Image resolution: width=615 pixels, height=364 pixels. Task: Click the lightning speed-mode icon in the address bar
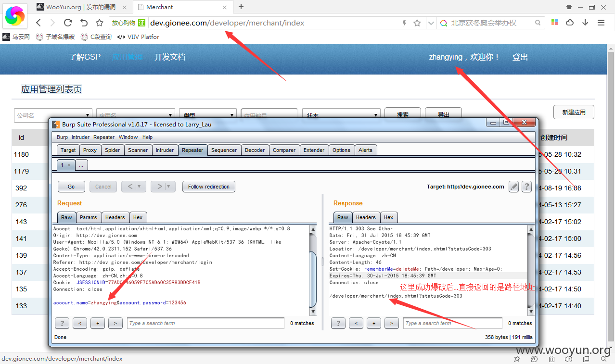click(x=404, y=23)
